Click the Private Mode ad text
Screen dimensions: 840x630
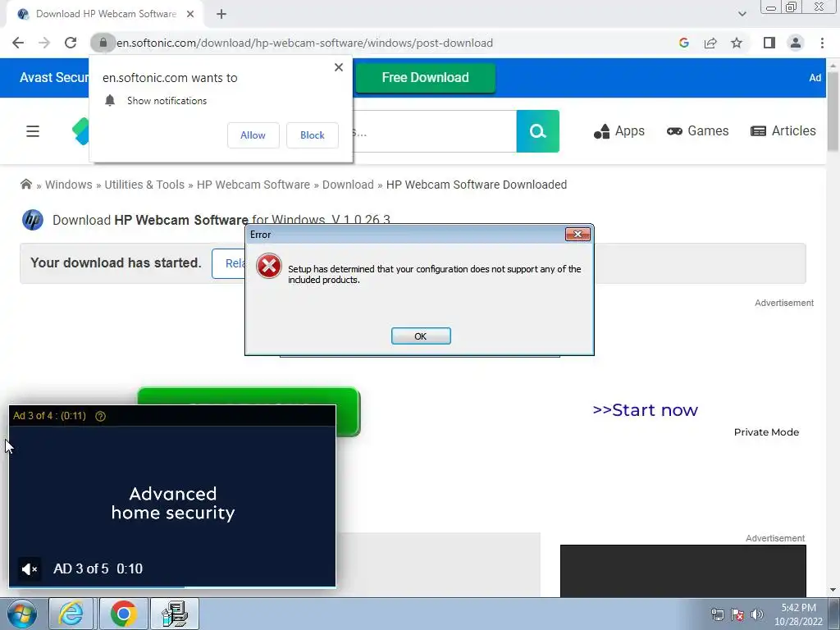pyautogui.click(x=766, y=432)
